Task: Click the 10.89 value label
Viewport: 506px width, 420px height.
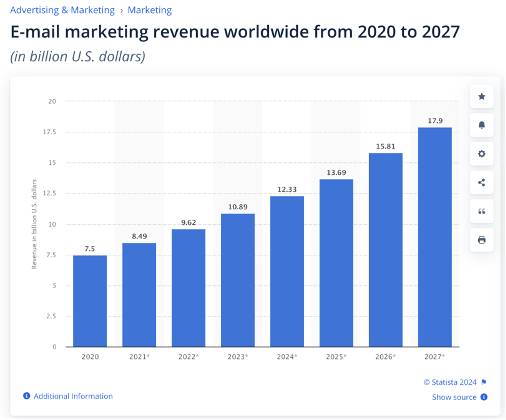Action: [x=238, y=207]
